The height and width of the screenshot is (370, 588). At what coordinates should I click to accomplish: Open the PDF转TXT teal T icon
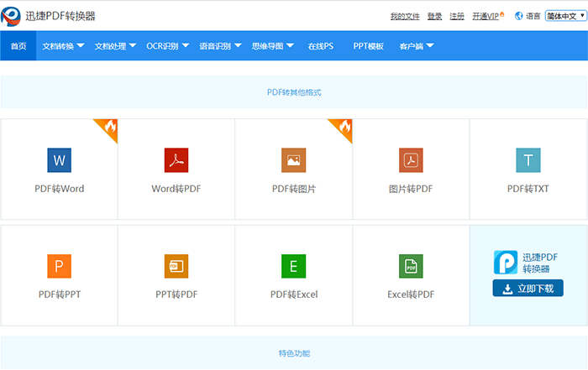528,160
